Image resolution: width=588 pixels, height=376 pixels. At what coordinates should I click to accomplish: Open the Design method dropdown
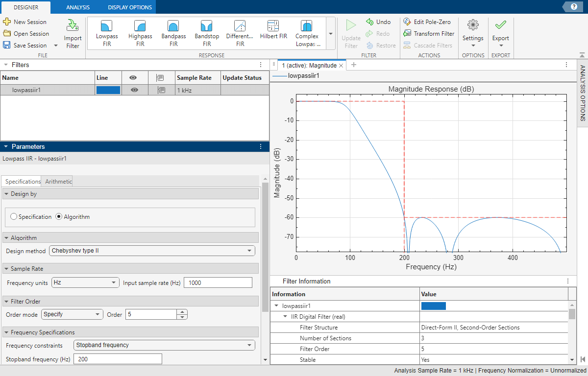click(x=152, y=251)
